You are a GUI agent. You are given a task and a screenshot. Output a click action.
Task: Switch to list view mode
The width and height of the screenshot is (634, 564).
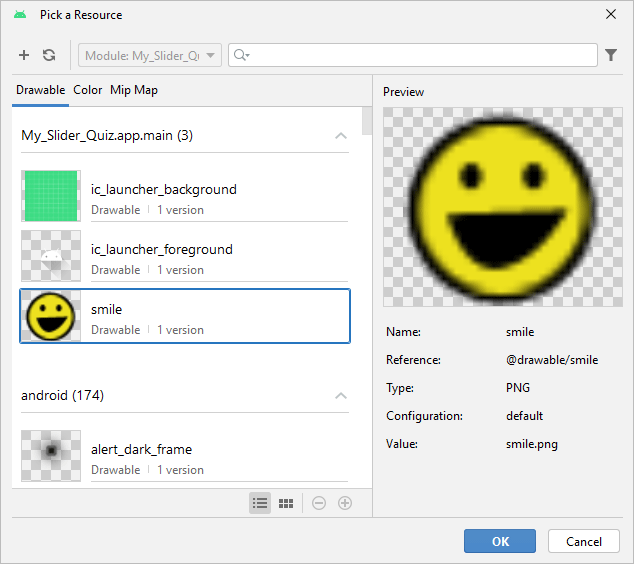(260, 503)
